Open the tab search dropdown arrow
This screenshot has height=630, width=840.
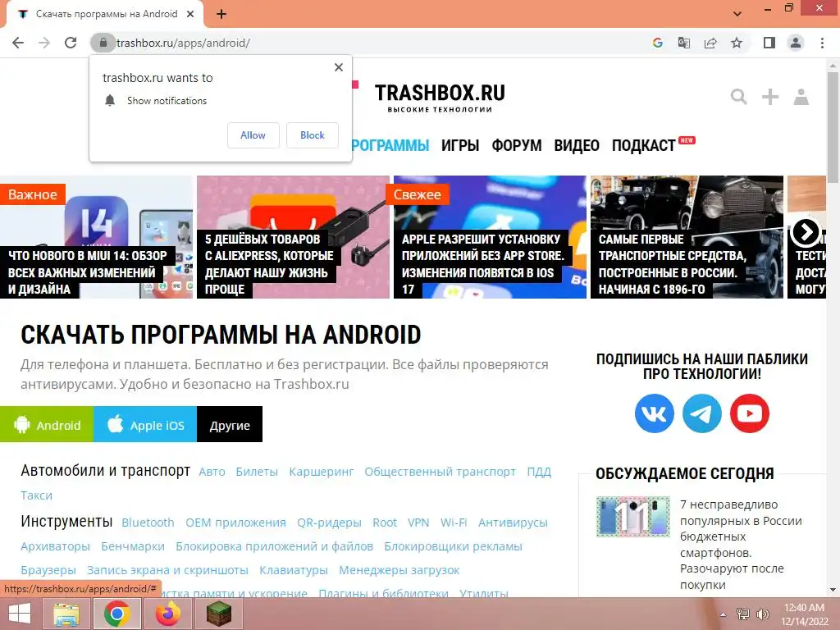click(737, 14)
